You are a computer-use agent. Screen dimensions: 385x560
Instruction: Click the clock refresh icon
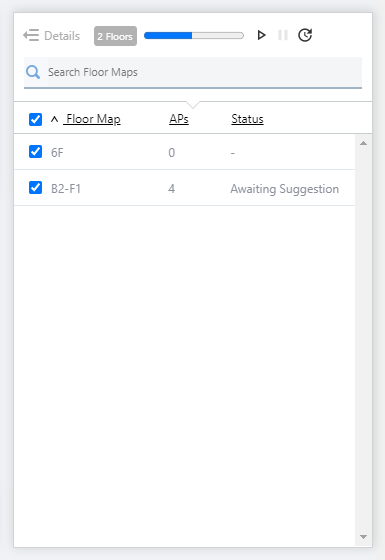(305, 35)
